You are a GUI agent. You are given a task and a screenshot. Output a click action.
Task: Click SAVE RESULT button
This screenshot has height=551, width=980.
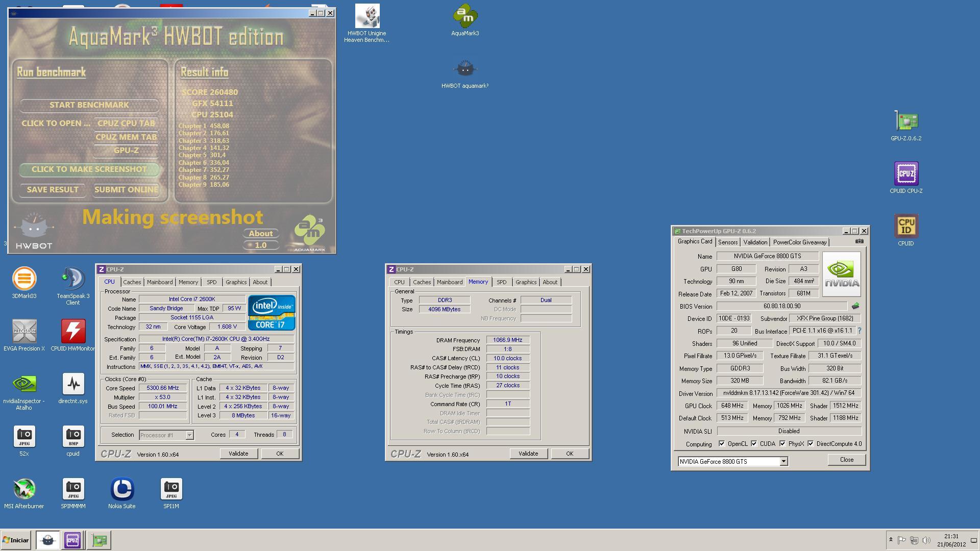[x=53, y=190]
